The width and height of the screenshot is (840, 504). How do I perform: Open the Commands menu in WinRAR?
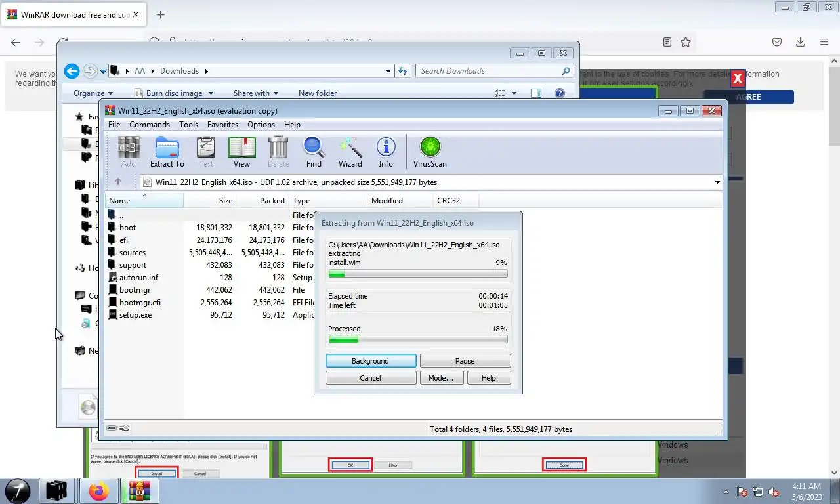(150, 125)
